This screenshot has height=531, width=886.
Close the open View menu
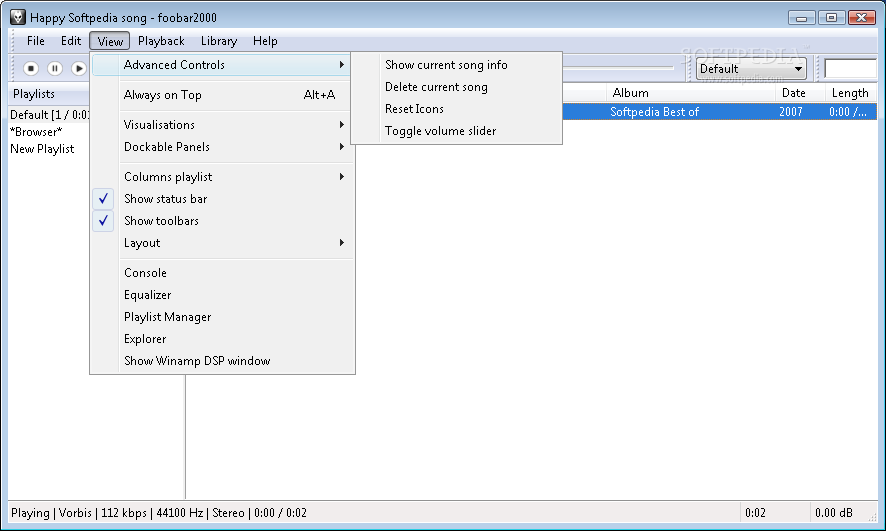(110, 41)
